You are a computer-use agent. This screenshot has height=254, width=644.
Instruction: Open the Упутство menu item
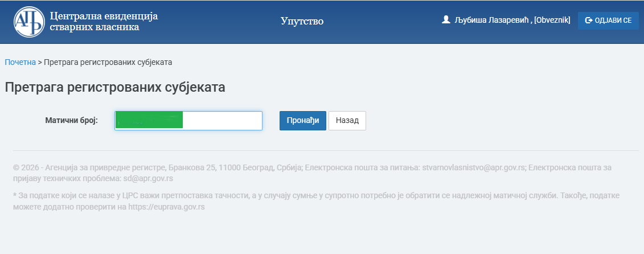(x=302, y=21)
